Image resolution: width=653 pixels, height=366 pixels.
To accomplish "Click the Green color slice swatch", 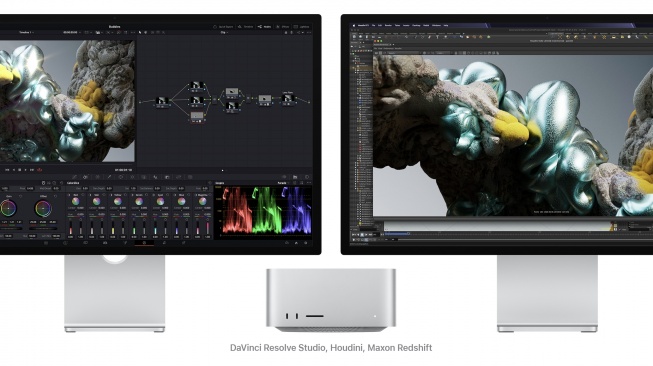I will click(x=139, y=202).
